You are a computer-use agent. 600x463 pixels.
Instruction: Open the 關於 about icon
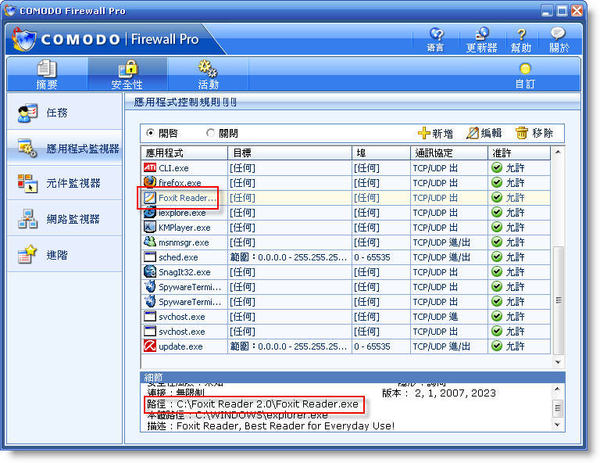pyautogui.click(x=559, y=40)
